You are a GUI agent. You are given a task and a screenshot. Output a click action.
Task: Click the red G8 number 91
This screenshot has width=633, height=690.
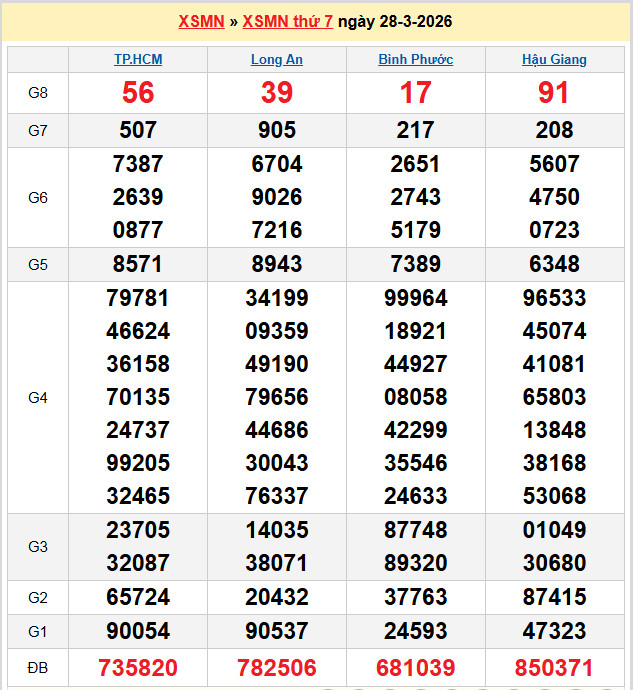(554, 93)
